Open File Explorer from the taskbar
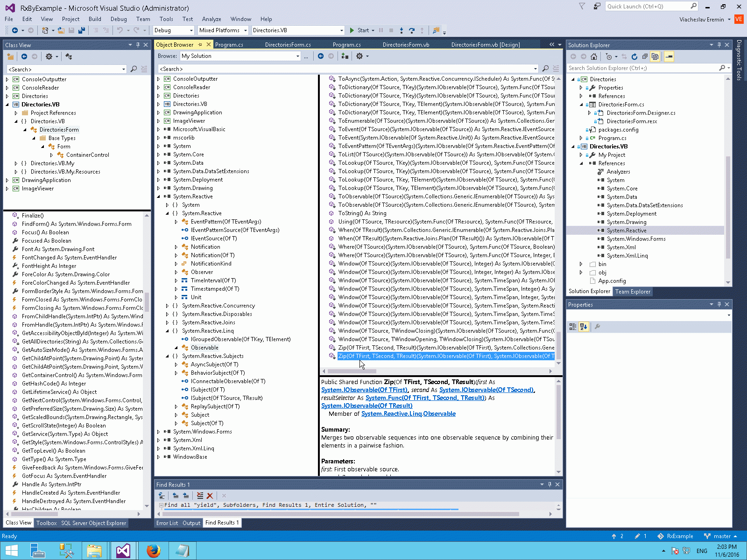747x560 pixels. tap(94, 551)
